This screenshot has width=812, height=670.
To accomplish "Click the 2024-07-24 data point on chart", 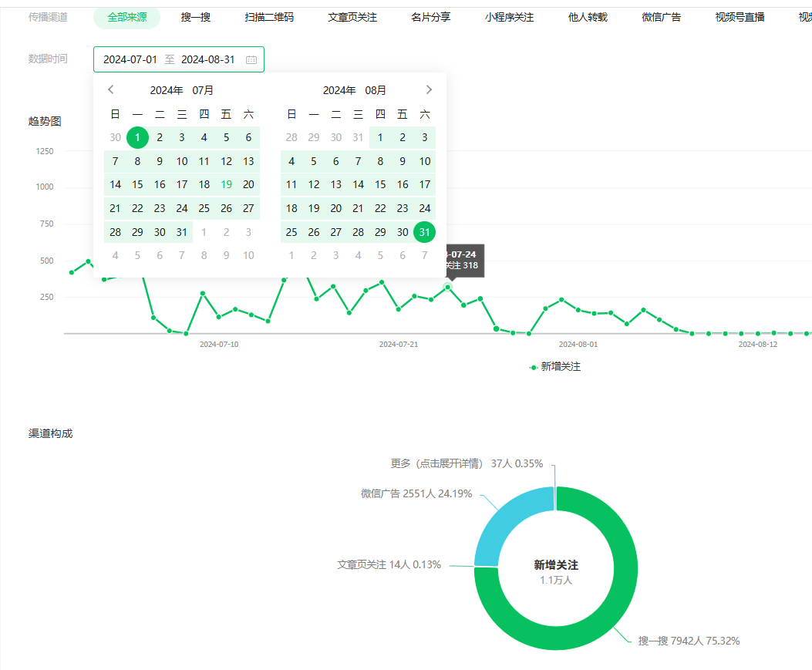I will click(447, 287).
